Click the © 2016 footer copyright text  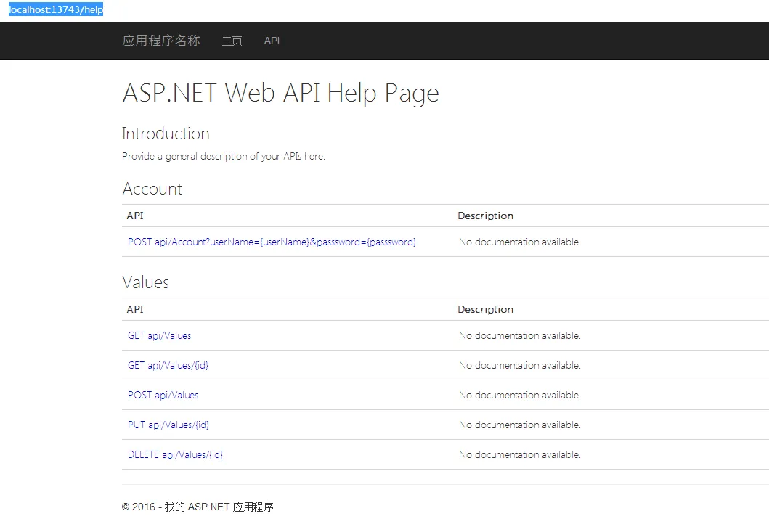pyautogui.click(x=198, y=507)
